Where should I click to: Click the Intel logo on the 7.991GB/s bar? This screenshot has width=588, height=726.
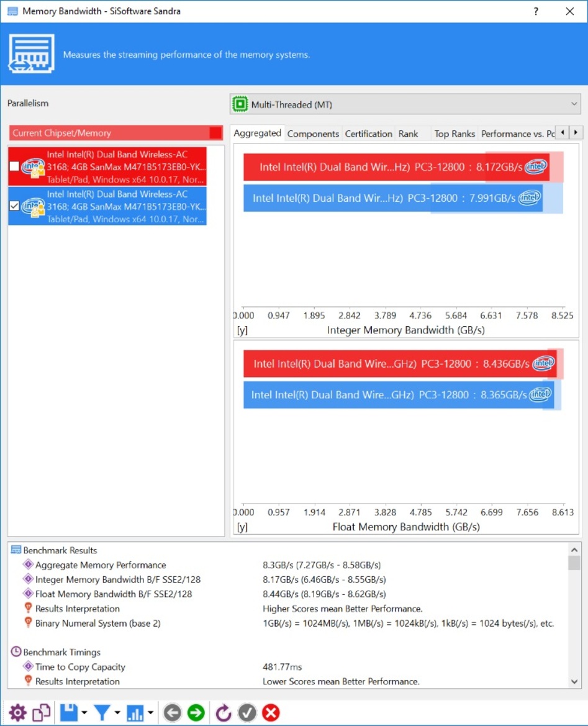[529, 197]
